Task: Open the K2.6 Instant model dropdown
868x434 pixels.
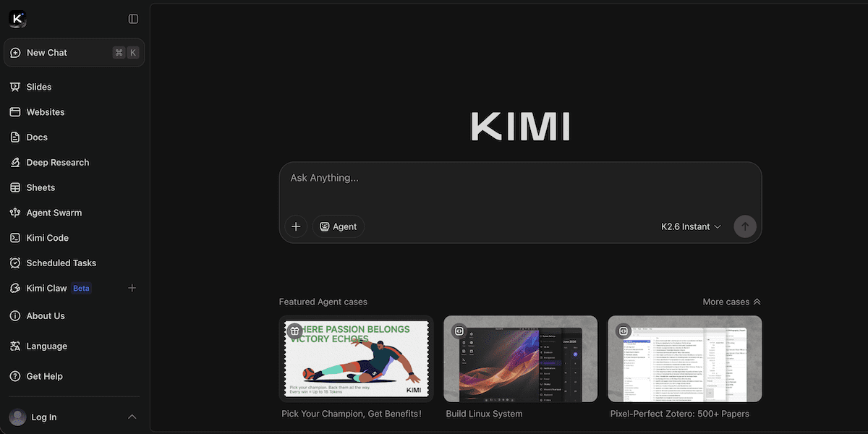Action: coord(692,226)
